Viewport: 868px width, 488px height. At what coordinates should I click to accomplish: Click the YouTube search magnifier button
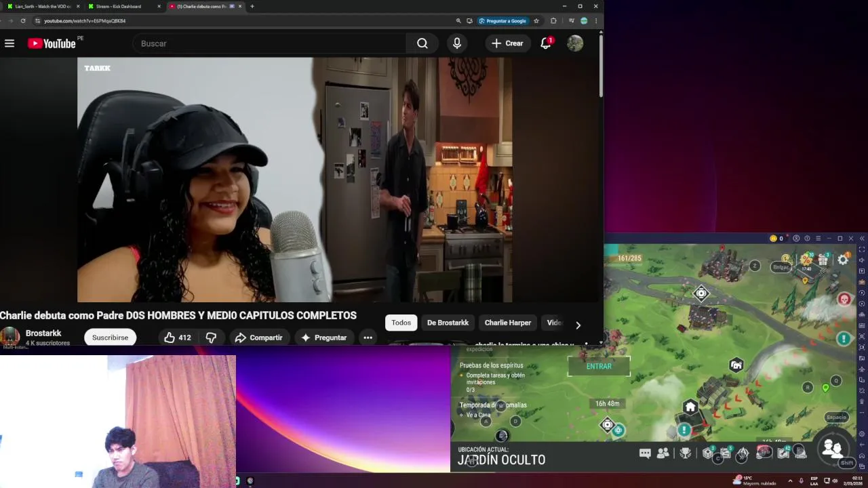[422, 43]
